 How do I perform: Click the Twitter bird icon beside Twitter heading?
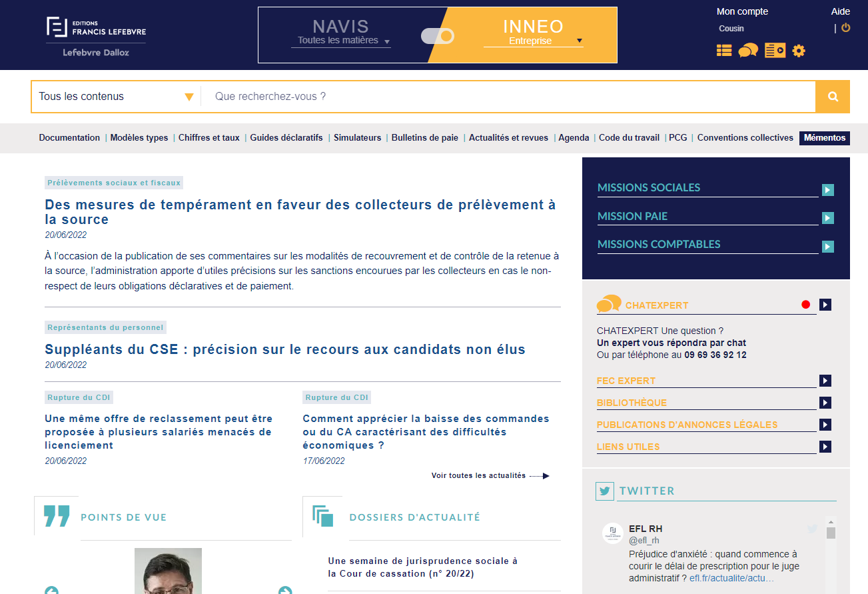(x=605, y=491)
